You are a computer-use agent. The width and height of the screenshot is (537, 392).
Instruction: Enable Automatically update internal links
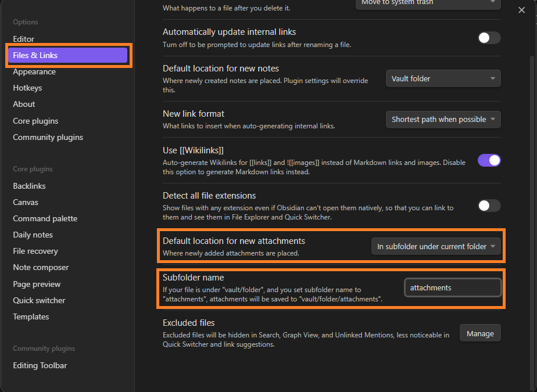tap(489, 37)
